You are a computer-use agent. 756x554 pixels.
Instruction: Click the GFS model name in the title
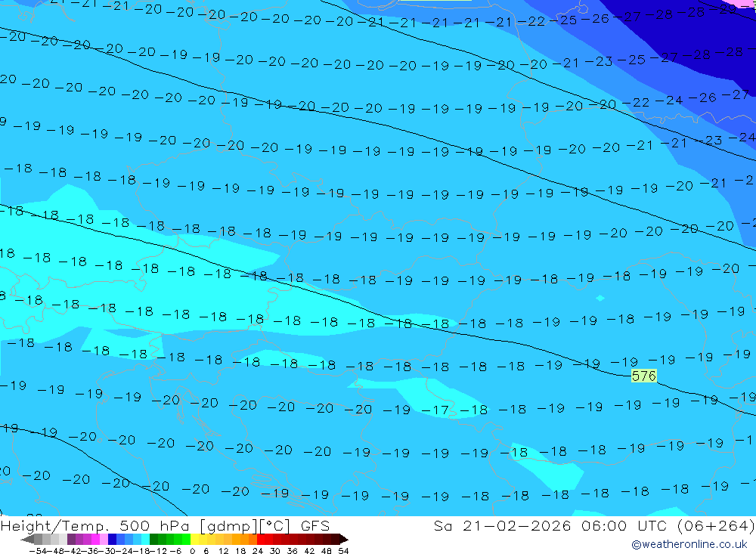315,525
